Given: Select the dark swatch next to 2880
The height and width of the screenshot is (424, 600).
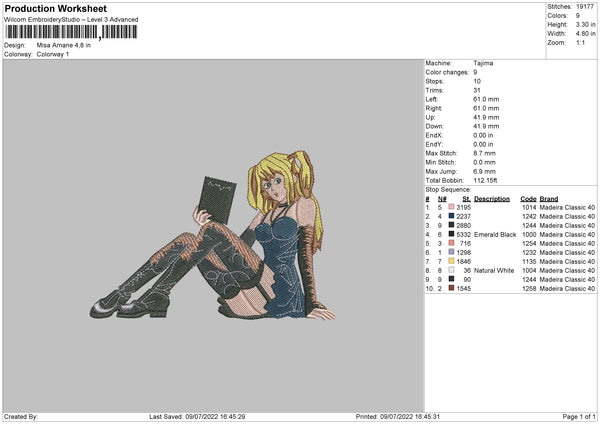Looking at the screenshot, I should (x=451, y=225).
